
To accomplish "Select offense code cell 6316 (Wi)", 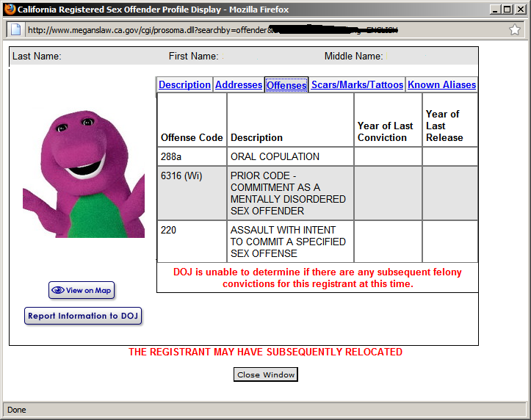I will [192, 193].
